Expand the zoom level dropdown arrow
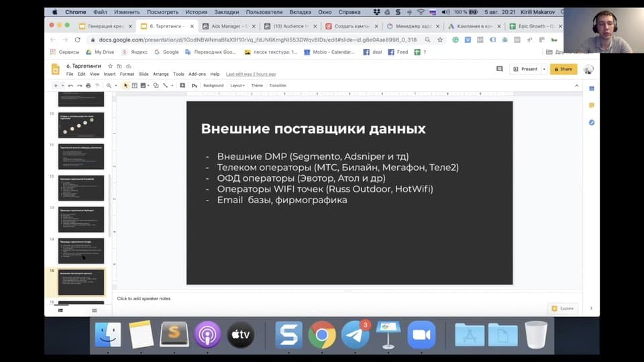This screenshot has width=644, height=362. tap(116, 85)
